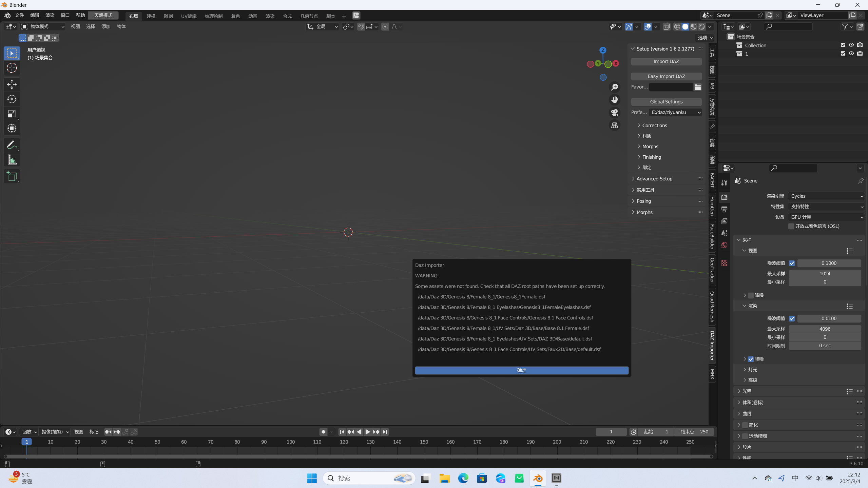868x488 pixels.
Task: Select the Add Cube tool
Action: (x=12, y=176)
